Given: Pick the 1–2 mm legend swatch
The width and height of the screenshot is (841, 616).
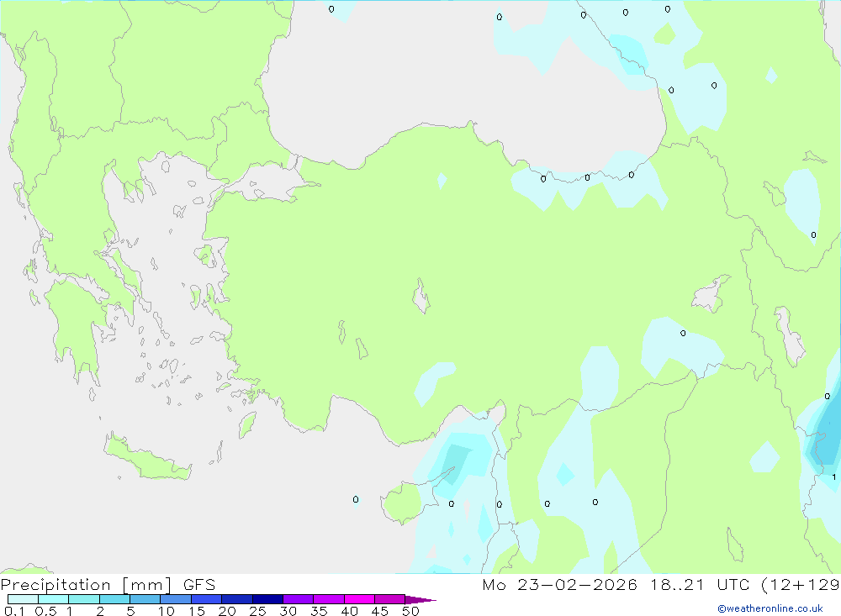Looking at the screenshot, I should pos(84,599).
